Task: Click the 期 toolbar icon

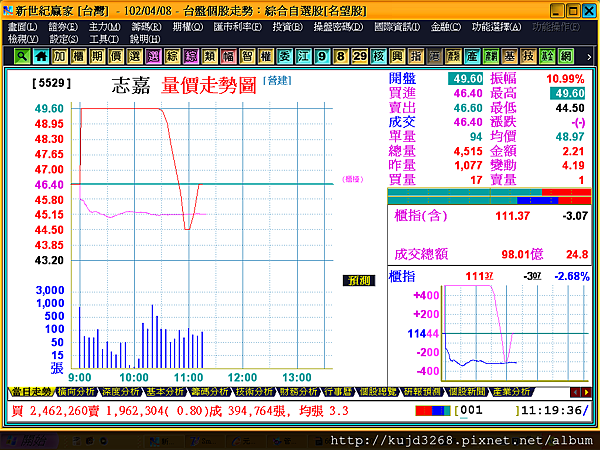Action: [x=97, y=56]
